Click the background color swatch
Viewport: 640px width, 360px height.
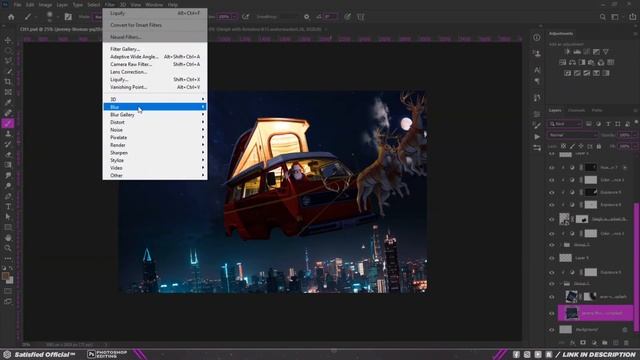[x=11, y=281]
